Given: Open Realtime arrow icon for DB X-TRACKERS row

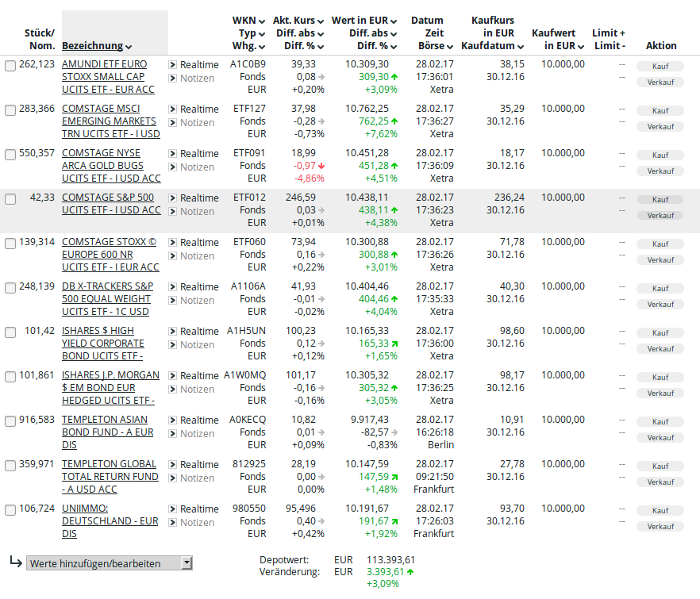Looking at the screenshot, I should [172, 287].
